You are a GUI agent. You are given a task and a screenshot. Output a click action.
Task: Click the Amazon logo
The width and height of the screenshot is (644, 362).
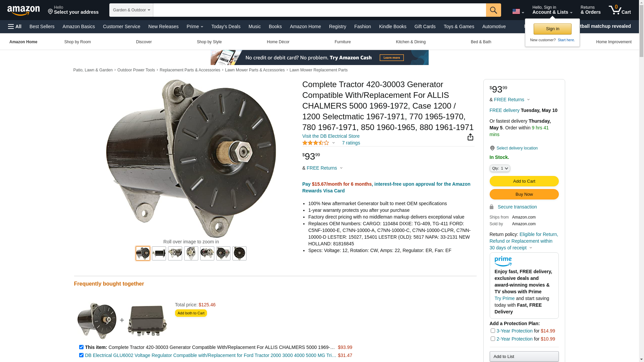coord(23,10)
